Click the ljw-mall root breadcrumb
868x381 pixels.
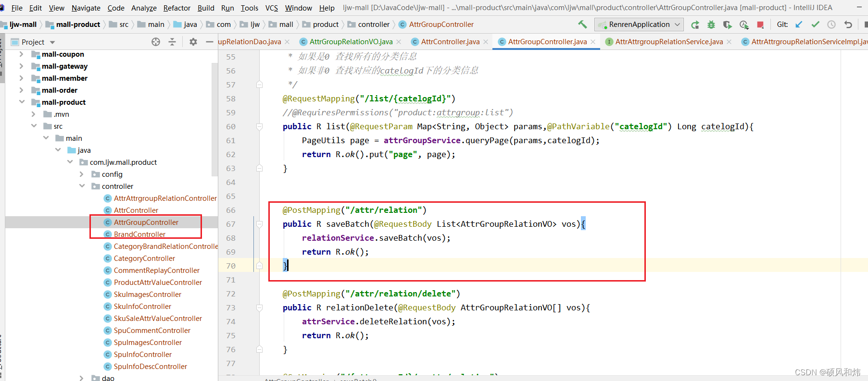(x=23, y=25)
